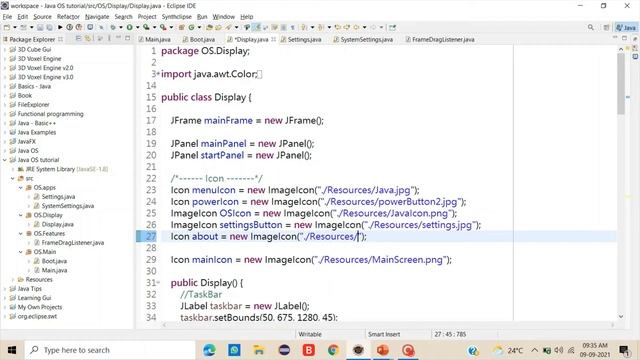Minimize the Package Explorer panel
This screenshot has width=640, height=360.
point(118,38)
